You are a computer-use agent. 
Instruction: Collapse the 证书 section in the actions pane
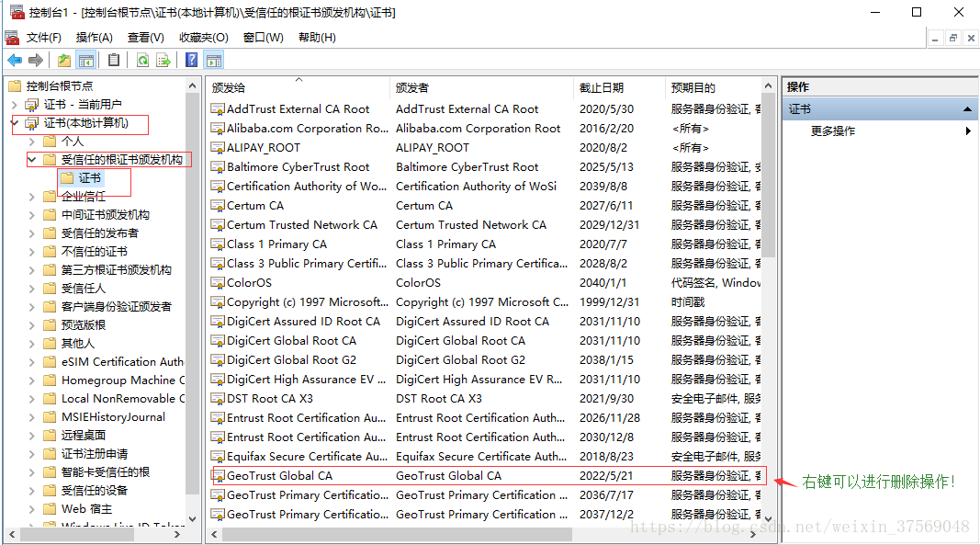pos(967,108)
